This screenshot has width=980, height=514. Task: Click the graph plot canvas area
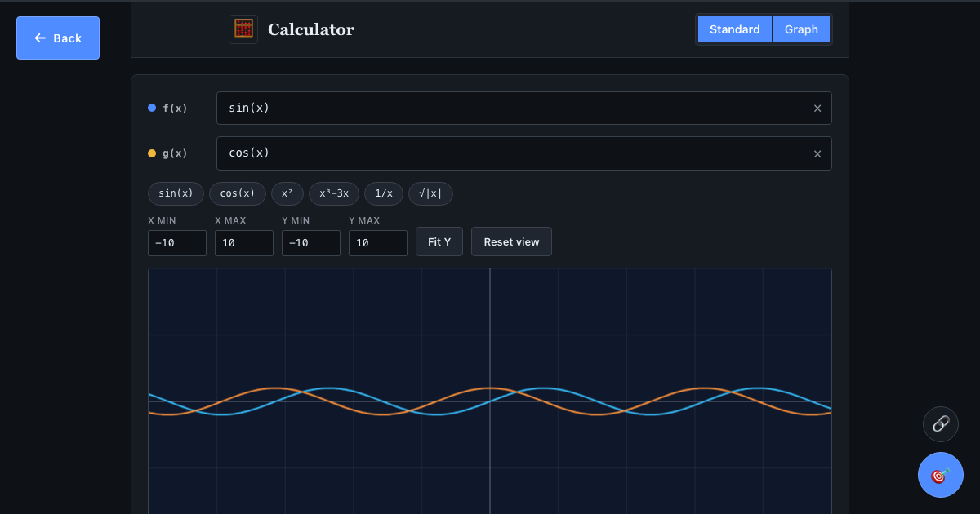[490, 391]
